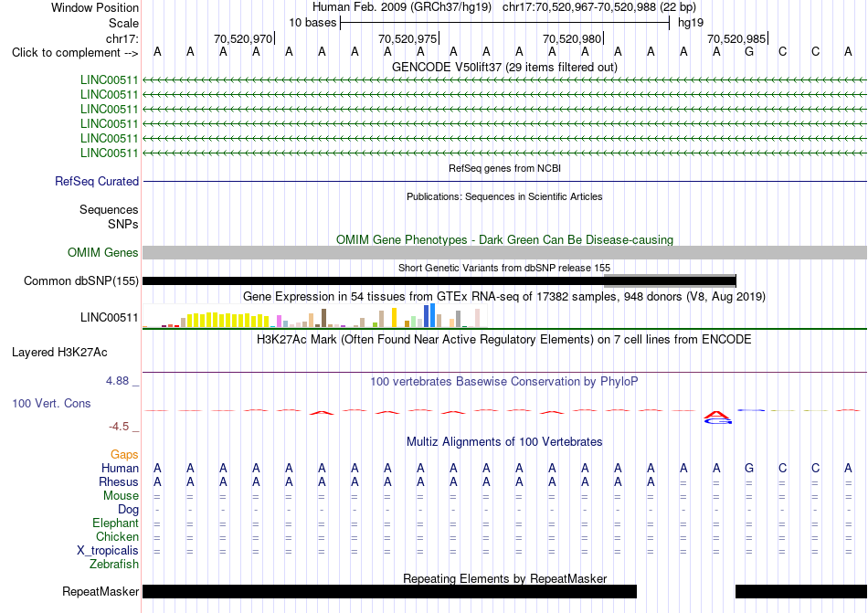Select the 'X_tropicalis' species label
The height and width of the screenshot is (613, 868).
[x=108, y=551]
